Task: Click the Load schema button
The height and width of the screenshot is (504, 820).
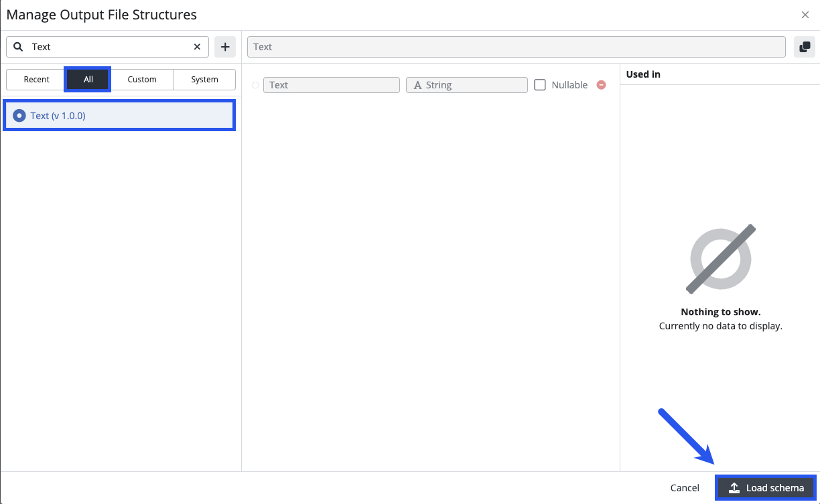Action: [766, 488]
